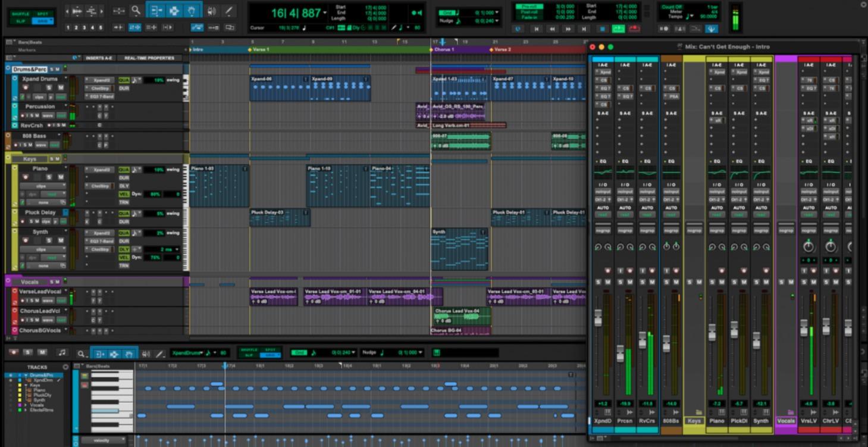Open the velocity lane dropdown

[102, 440]
